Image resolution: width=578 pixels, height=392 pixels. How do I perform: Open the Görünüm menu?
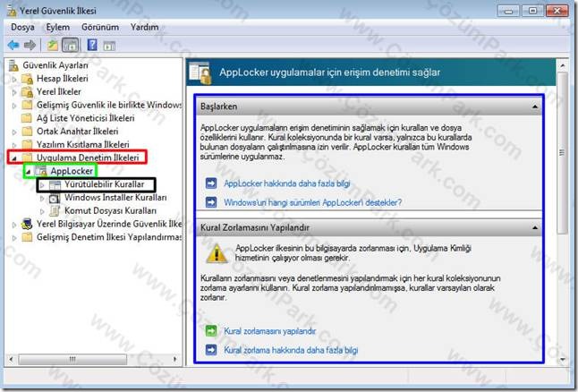[x=100, y=27]
